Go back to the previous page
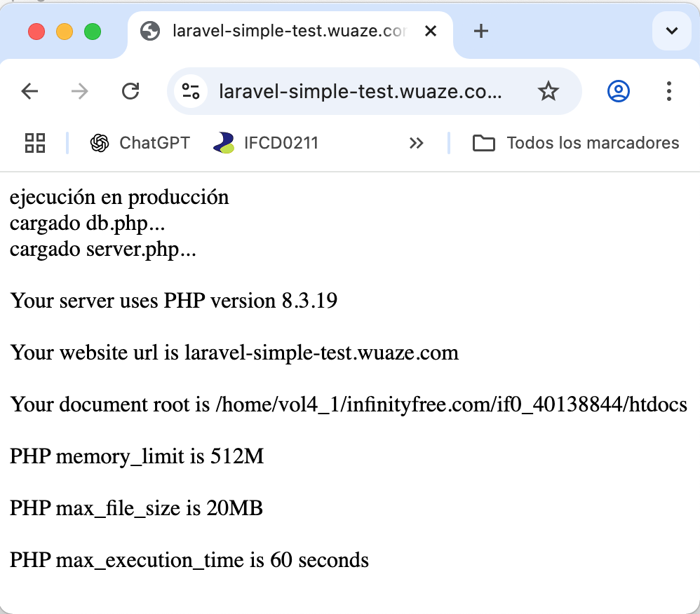 pyautogui.click(x=29, y=91)
